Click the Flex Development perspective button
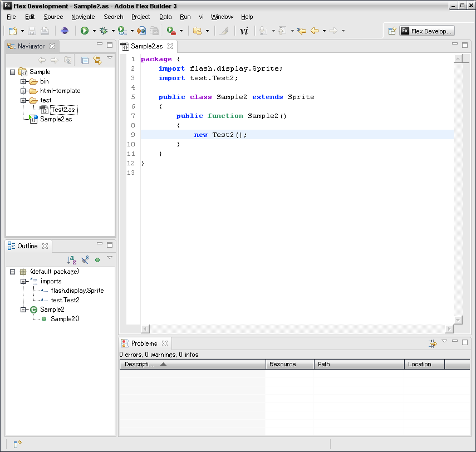 pyautogui.click(x=427, y=31)
